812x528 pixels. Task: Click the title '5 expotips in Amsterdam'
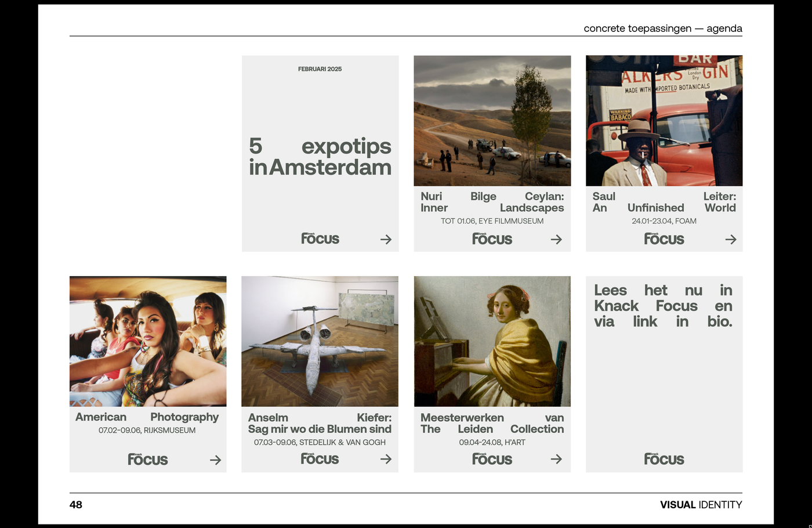(x=320, y=157)
